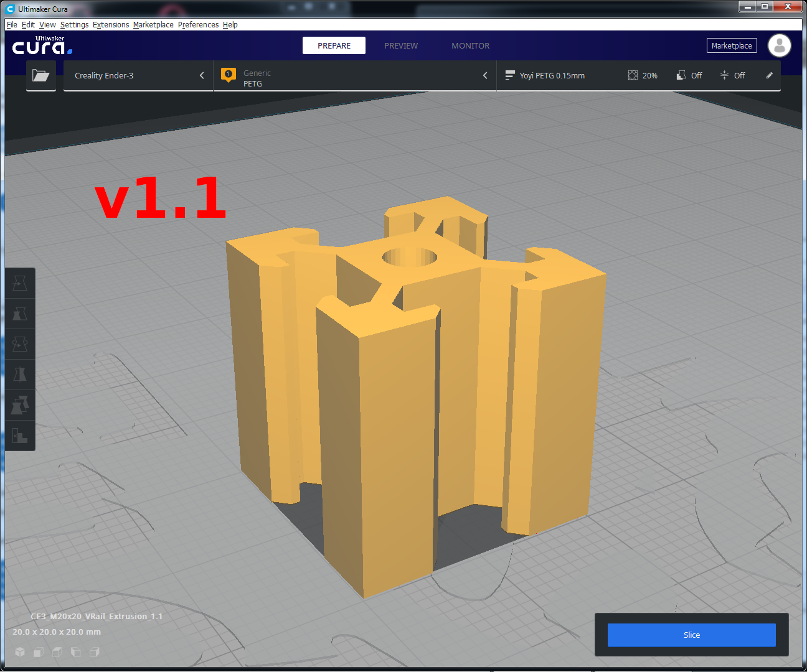Select the Move tool in left toolbar
This screenshot has width=807, height=672.
[x=20, y=283]
